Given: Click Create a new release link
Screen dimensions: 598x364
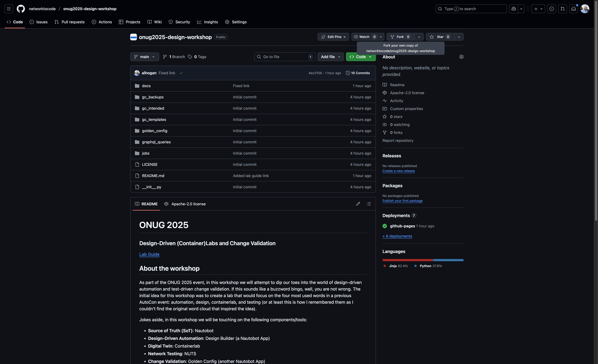Looking at the screenshot, I should 399,171.
